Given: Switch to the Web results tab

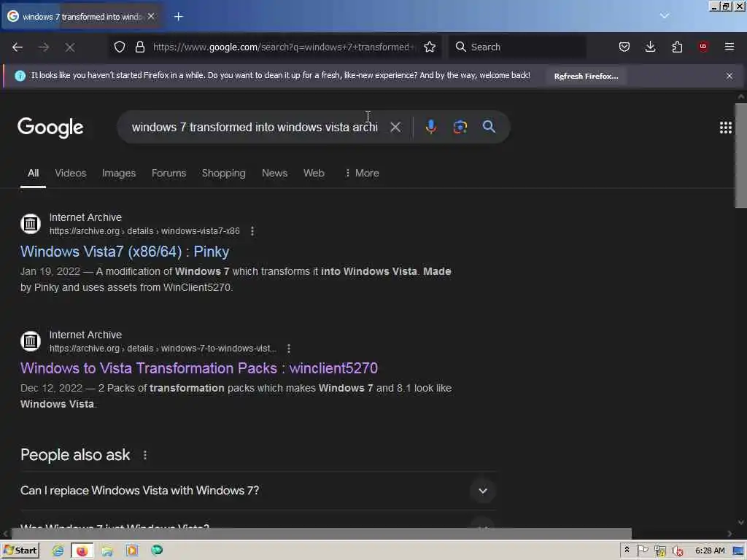Looking at the screenshot, I should 314,174.
